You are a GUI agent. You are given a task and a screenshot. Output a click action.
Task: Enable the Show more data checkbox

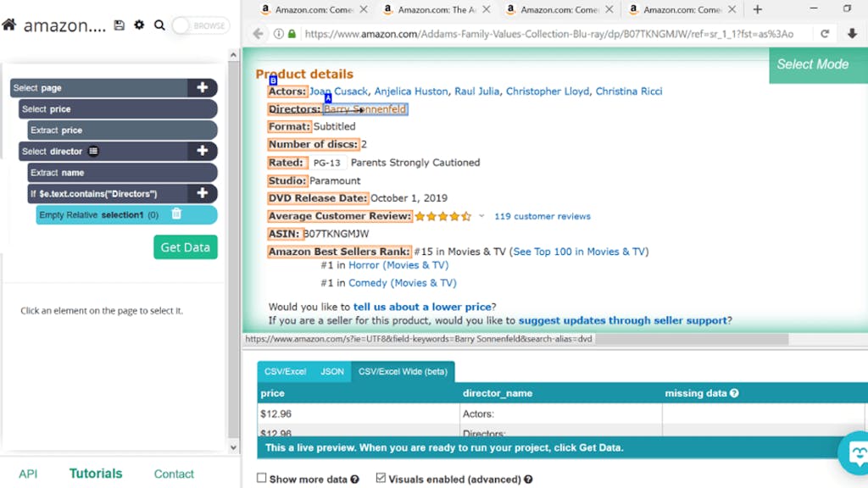pyautogui.click(x=261, y=478)
